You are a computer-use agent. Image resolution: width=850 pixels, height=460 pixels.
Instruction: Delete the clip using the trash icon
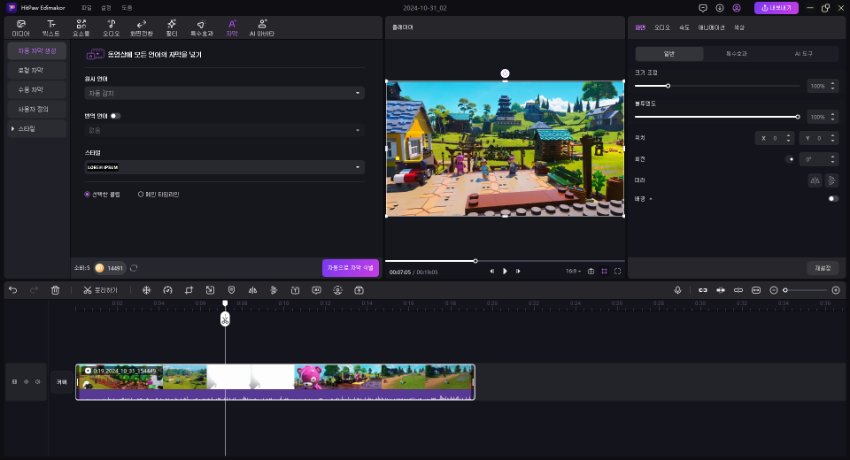tap(56, 290)
